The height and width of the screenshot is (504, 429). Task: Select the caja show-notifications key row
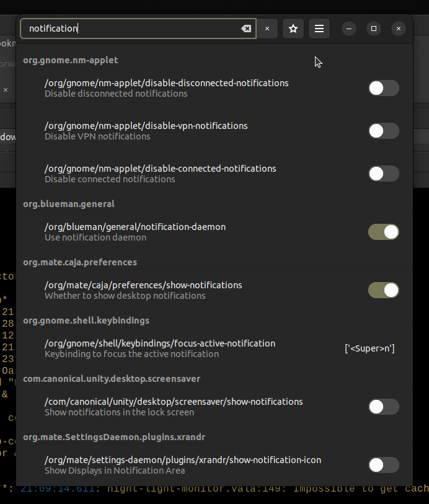click(x=143, y=290)
